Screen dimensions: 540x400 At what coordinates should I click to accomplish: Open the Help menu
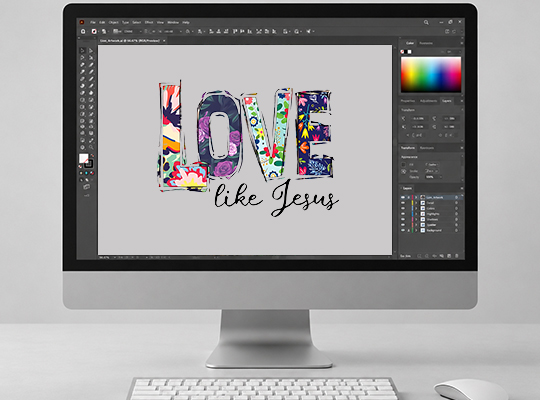(x=186, y=22)
